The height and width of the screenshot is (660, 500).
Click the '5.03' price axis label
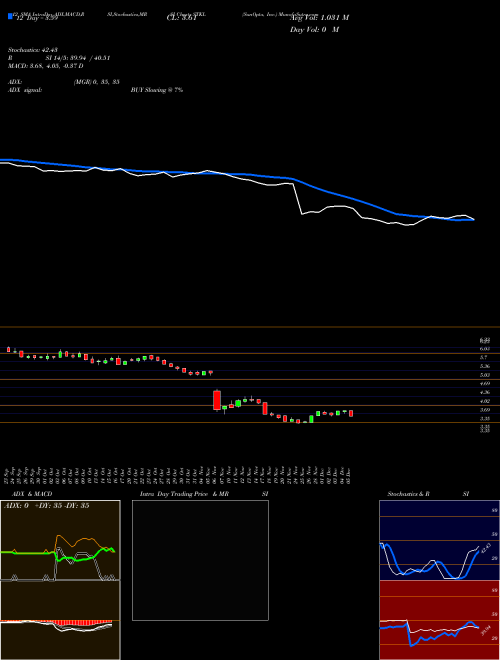(x=485, y=375)
